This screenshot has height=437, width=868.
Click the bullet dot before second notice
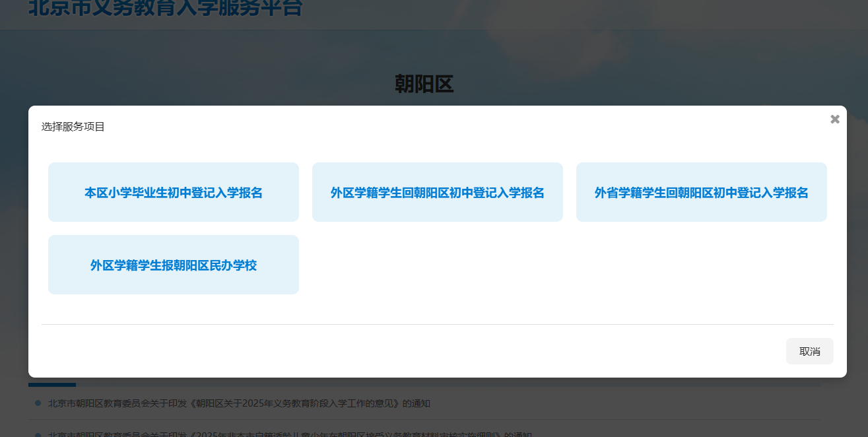38,434
